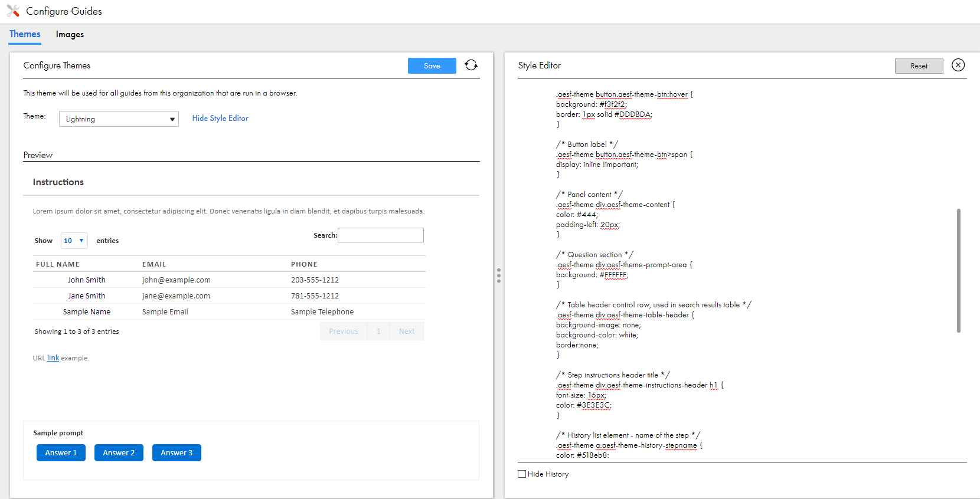Click the Style Editor panel title
This screenshot has width=980, height=499.
pyautogui.click(x=540, y=65)
